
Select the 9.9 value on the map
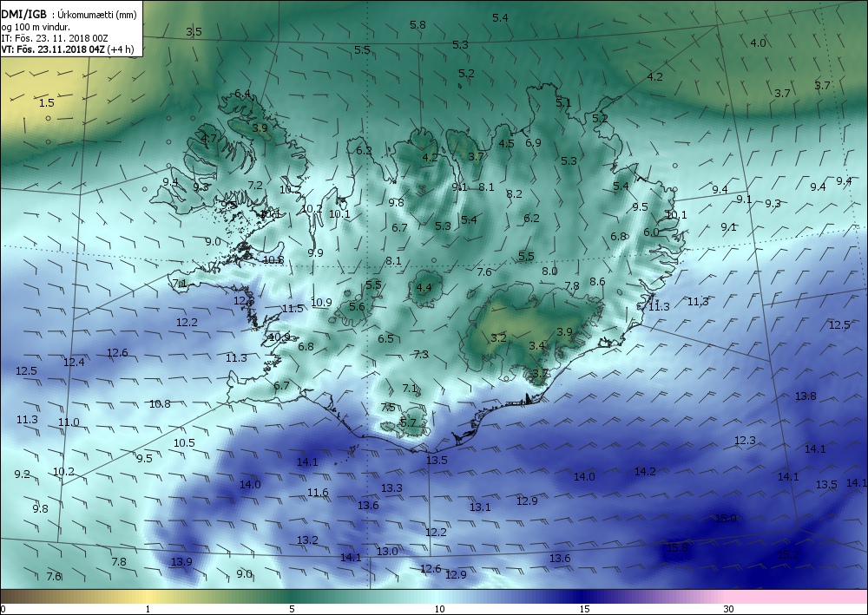(x=316, y=252)
